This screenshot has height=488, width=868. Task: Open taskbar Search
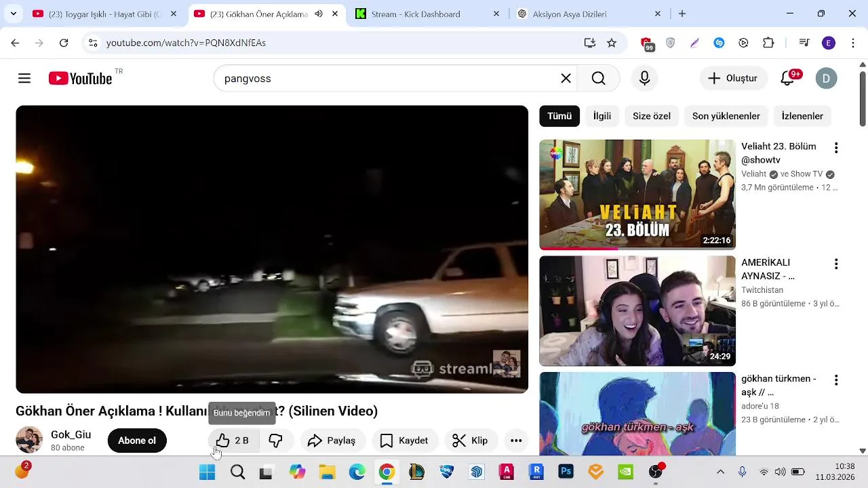tap(237, 472)
